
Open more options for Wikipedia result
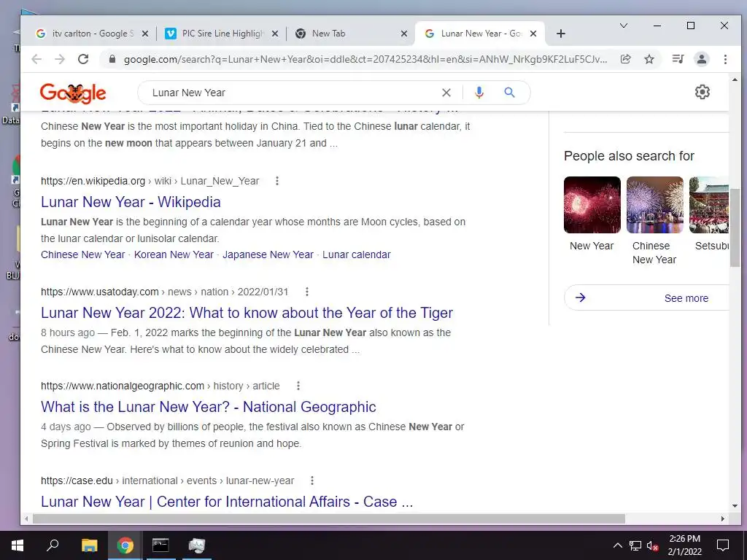coord(276,181)
